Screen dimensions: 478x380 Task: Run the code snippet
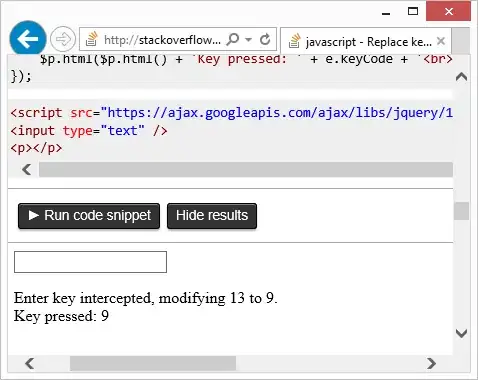pyautogui.click(x=89, y=216)
